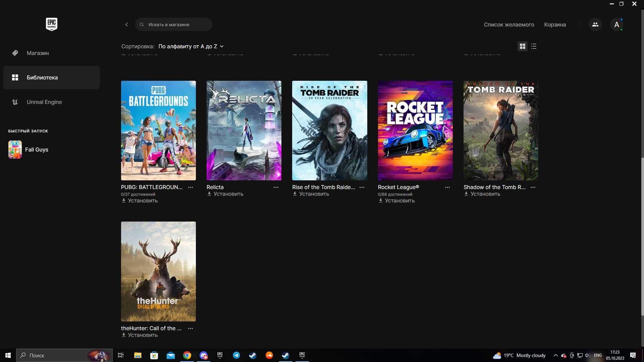Viewport: 644px width, 362px height.
Task: Open Task View in taskbar
Action: 121,355
